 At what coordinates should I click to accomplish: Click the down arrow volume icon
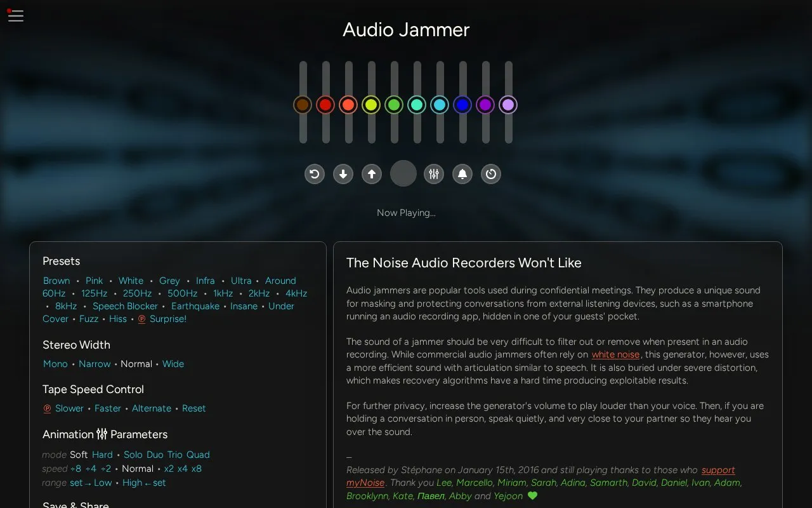click(x=343, y=174)
